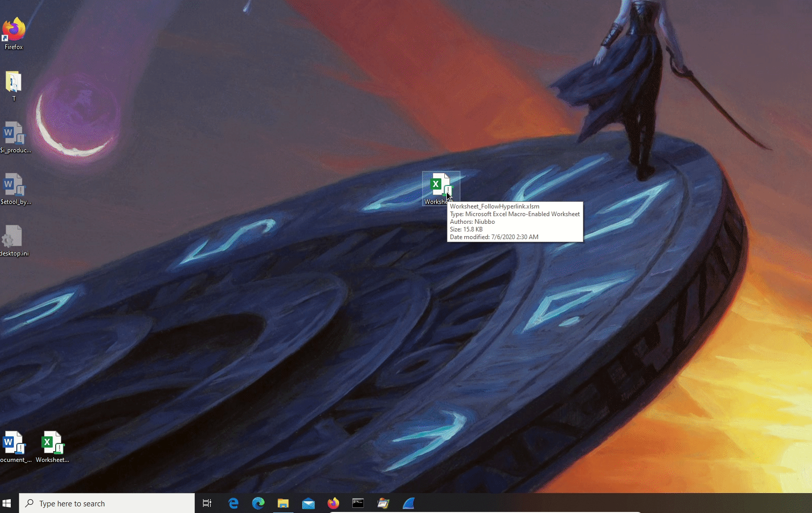Launch the new Chromium Edge from taskbar
This screenshot has height=513, width=812.
[x=258, y=503]
